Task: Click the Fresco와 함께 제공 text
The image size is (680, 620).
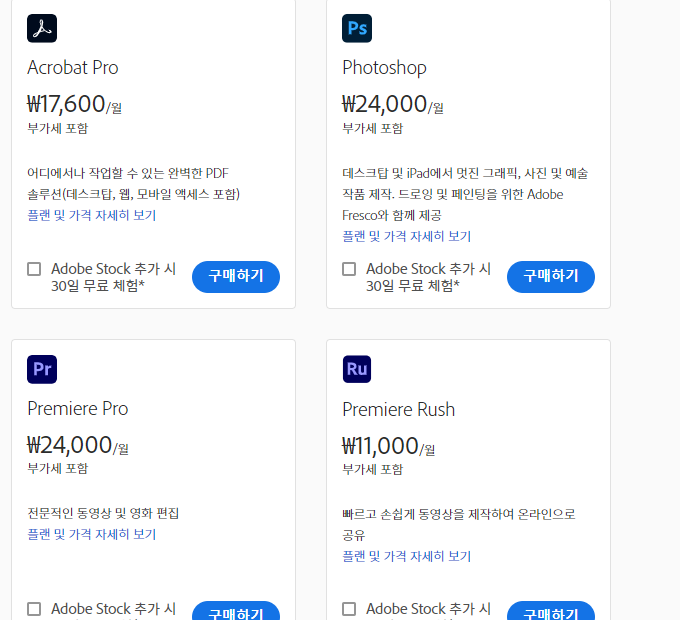Action: (x=392, y=215)
